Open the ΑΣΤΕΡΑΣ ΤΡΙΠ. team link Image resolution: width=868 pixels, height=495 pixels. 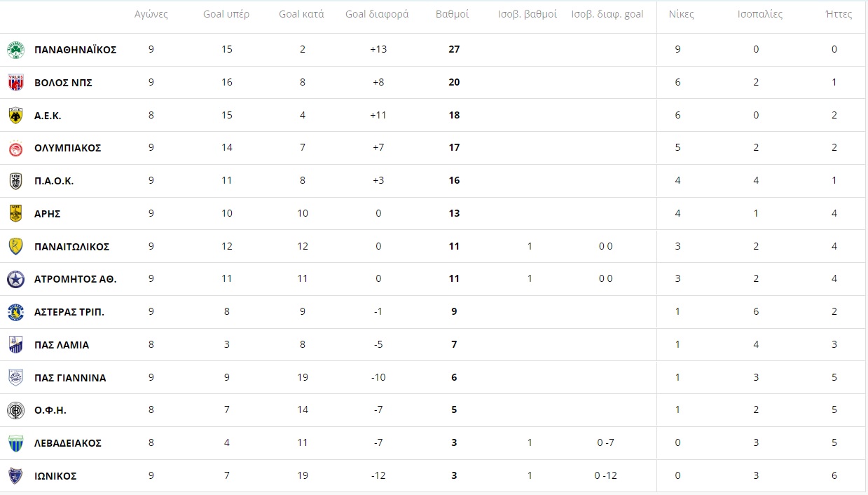coord(69,312)
